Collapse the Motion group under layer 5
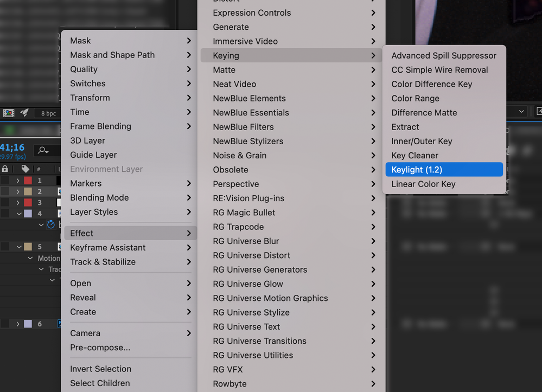Screen dimensions: 542x392 tap(30, 258)
